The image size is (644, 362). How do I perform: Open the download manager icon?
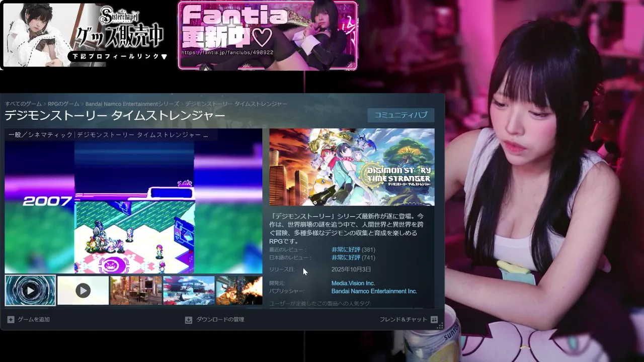tap(189, 320)
